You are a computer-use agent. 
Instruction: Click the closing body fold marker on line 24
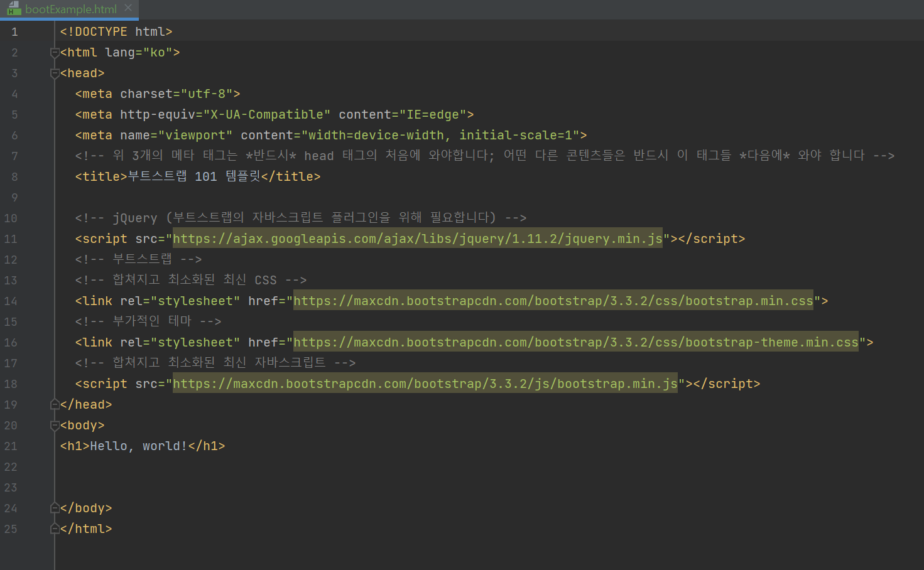pos(55,508)
